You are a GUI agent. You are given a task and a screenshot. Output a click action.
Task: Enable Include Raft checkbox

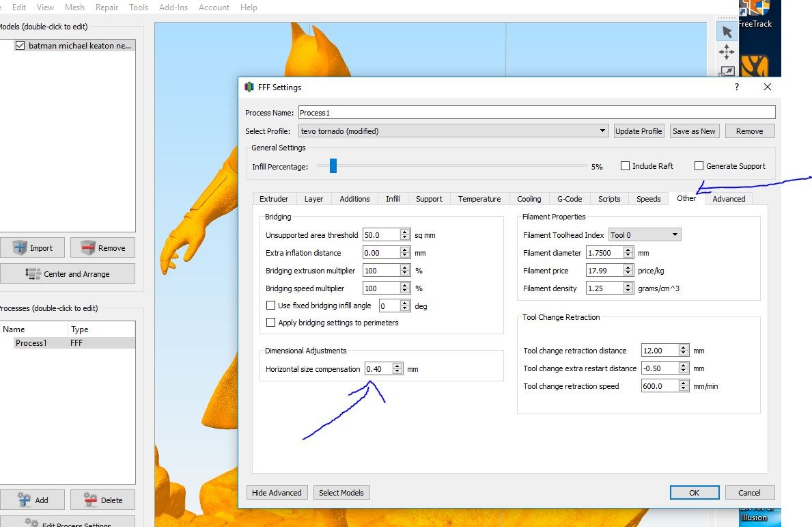[x=625, y=166]
